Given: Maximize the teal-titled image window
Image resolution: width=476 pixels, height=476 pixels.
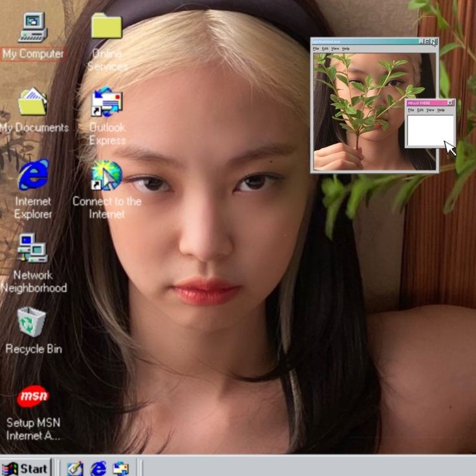Looking at the screenshot, I should pos(427,41).
